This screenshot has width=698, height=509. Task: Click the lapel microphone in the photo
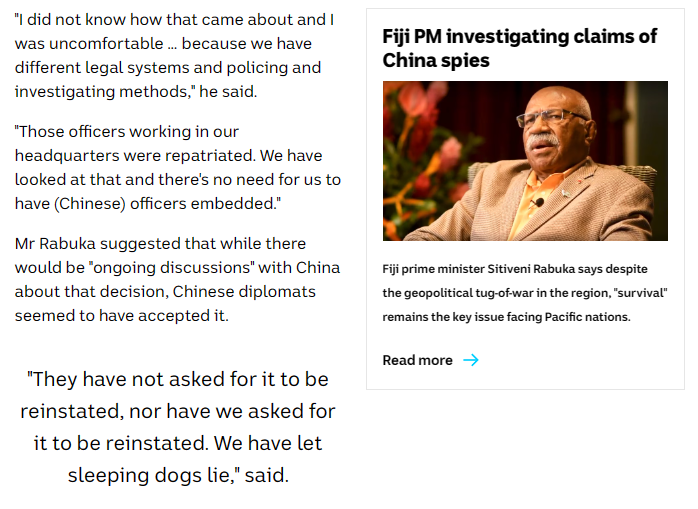pos(539,202)
